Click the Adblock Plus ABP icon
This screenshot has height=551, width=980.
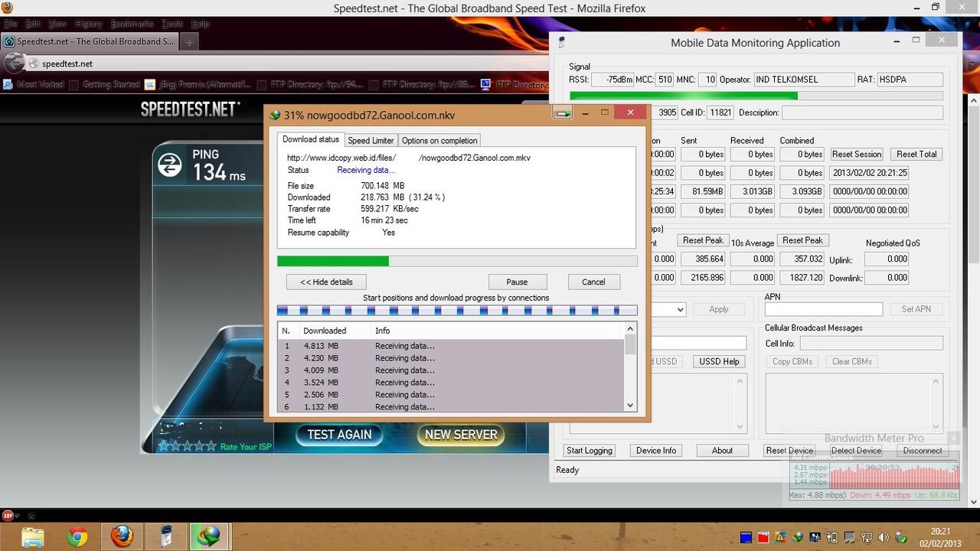[8, 515]
